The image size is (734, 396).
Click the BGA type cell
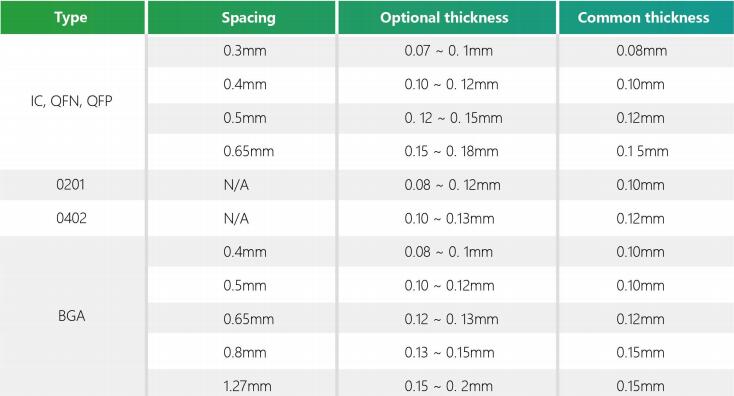(72, 316)
